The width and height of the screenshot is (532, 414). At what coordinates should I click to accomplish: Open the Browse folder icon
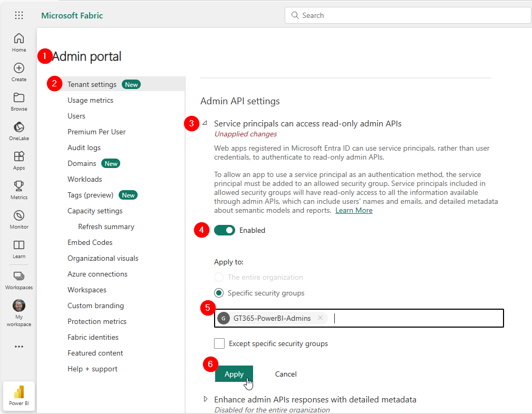[x=19, y=102]
